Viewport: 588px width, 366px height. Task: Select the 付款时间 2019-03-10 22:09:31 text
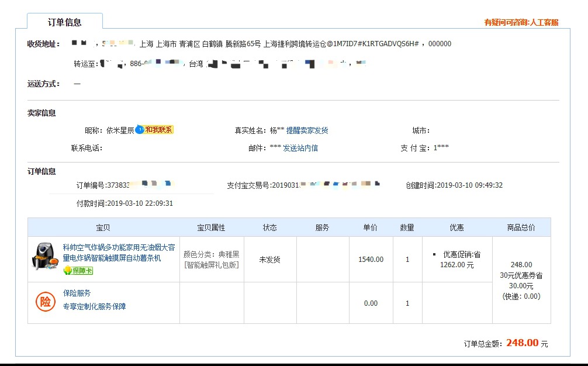(x=124, y=203)
